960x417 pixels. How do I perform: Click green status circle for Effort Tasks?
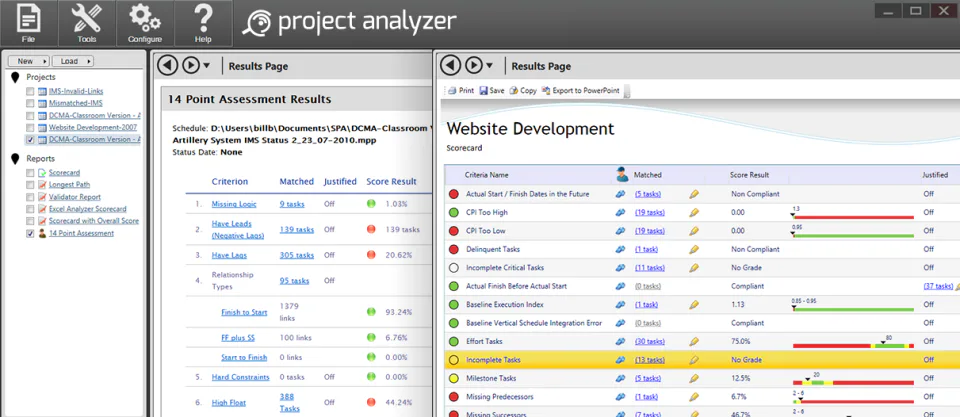point(454,341)
